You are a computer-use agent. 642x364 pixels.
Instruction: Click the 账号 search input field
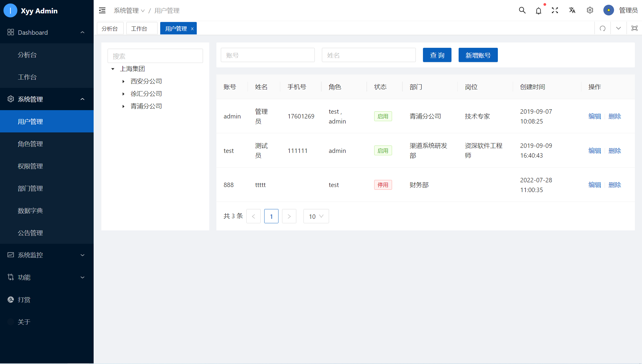click(x=267, y=55)
